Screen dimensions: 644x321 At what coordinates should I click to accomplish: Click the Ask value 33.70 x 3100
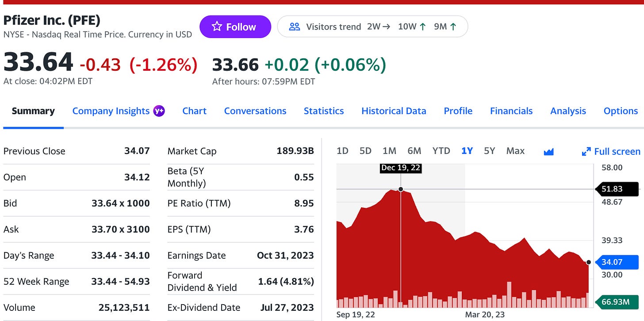pyautogui.click(x=121, y=229)
